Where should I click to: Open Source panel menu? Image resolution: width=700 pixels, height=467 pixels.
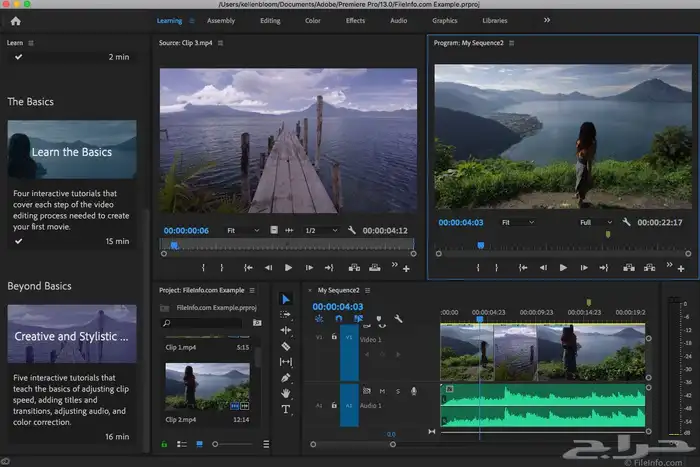(x=221, y=43)
